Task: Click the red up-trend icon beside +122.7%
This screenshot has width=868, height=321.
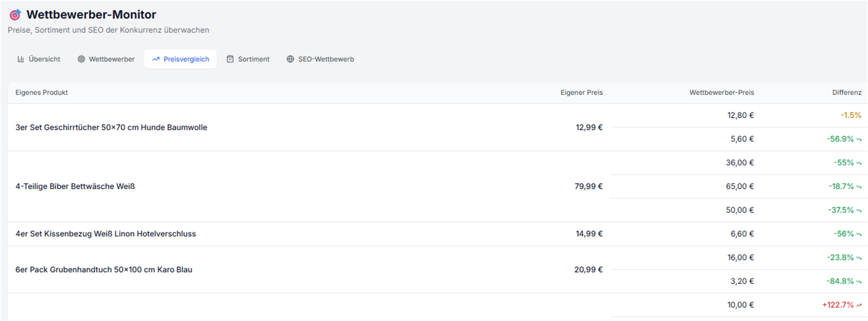Action: click(x=858, y=305)
